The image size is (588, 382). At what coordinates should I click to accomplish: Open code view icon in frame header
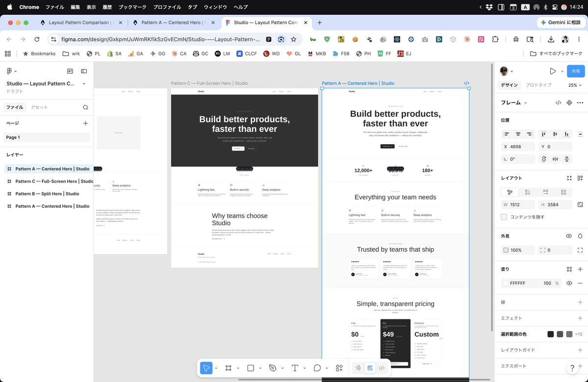pyautogui.click(x=559, y=102)
